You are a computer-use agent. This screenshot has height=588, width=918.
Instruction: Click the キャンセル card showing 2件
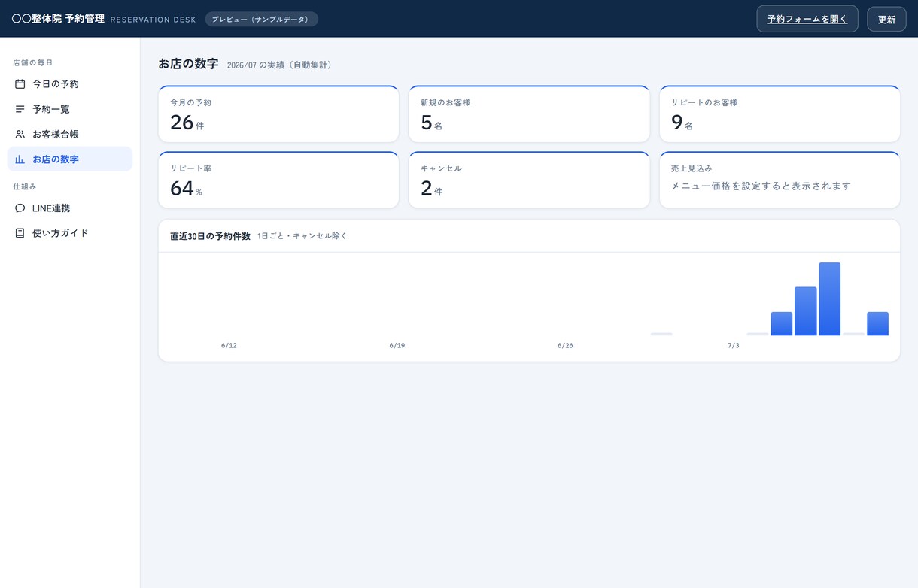529,180
